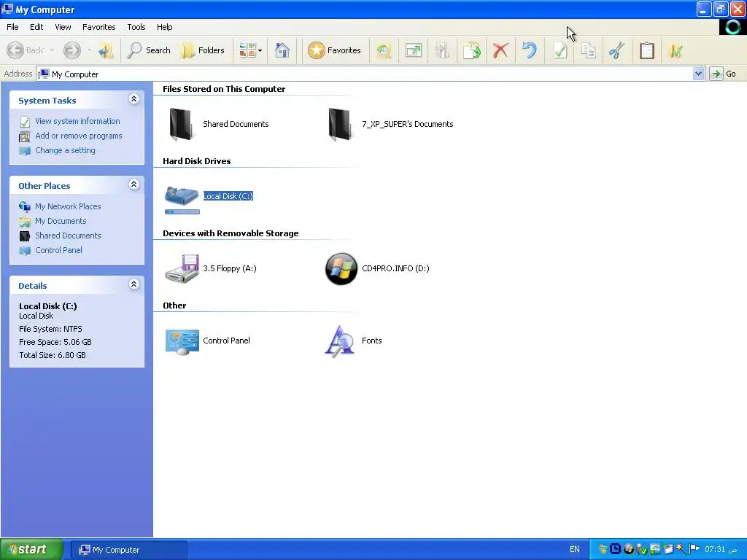747x560 pixels.
Task: Open the View menu
Action: click(63, 27)
